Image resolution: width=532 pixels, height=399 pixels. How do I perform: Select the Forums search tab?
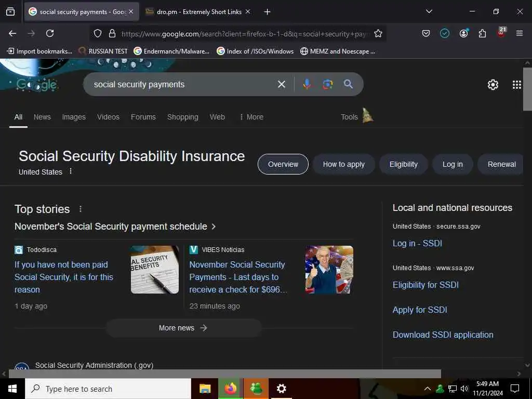pyautogui.click(x=143, y=117)
